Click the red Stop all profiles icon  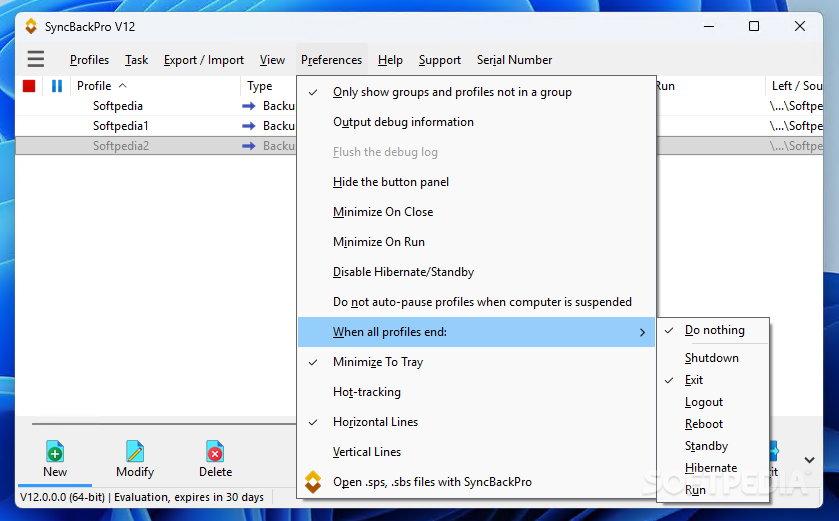click(x=29, y=86)
